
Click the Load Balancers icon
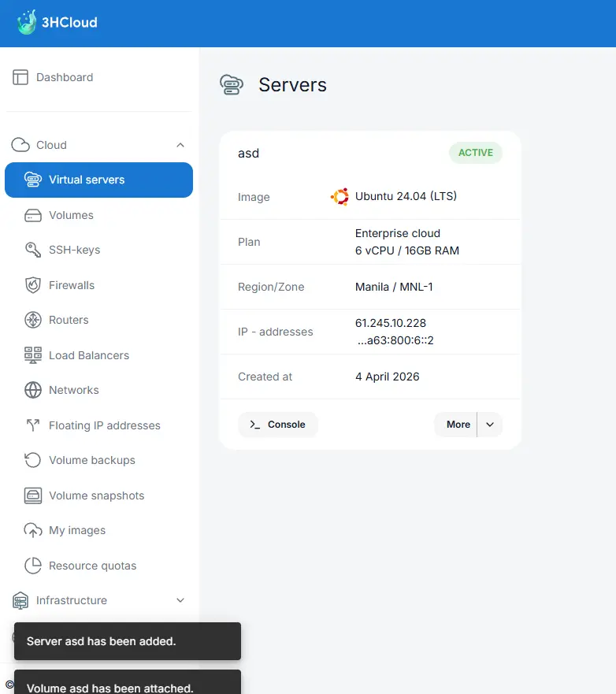33,355
